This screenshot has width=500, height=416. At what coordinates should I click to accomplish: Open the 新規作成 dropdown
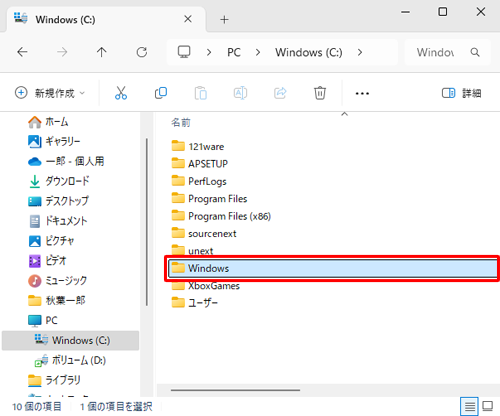50,93
